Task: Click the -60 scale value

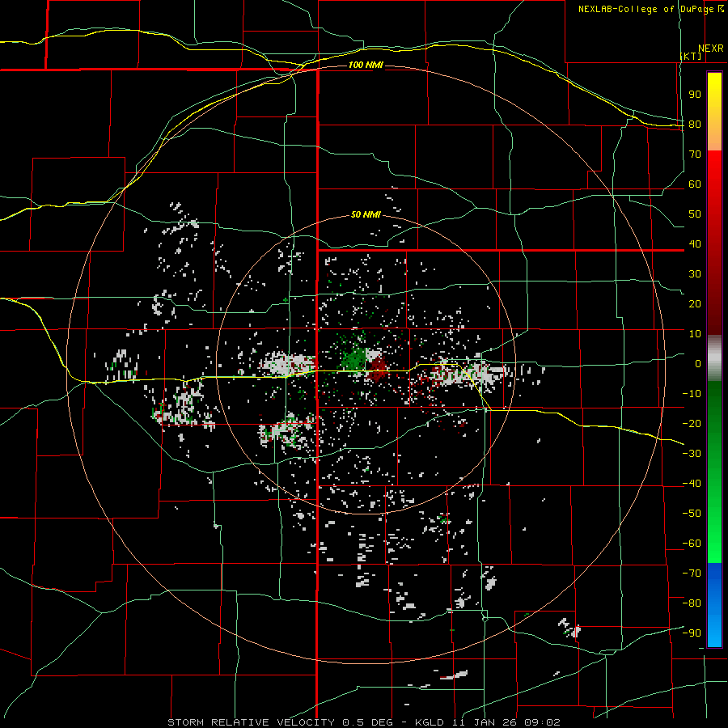Action: [x=692, y=544]
